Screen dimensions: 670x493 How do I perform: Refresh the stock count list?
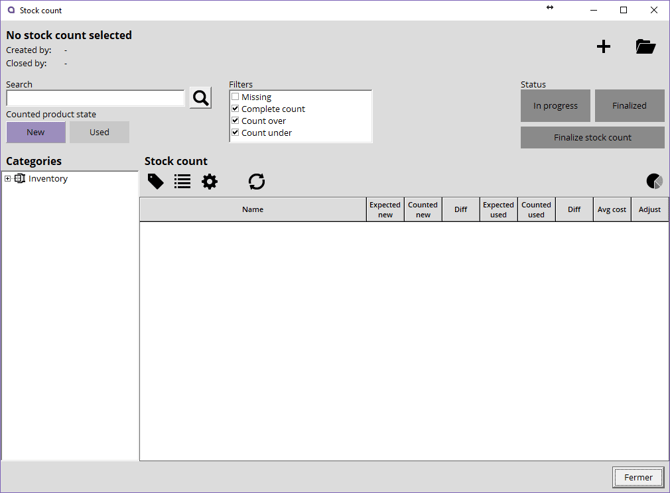[257, 181]
